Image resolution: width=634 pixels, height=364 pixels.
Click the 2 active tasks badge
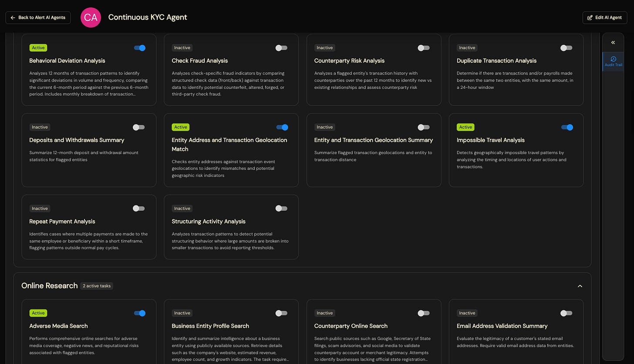coord(97,286)
